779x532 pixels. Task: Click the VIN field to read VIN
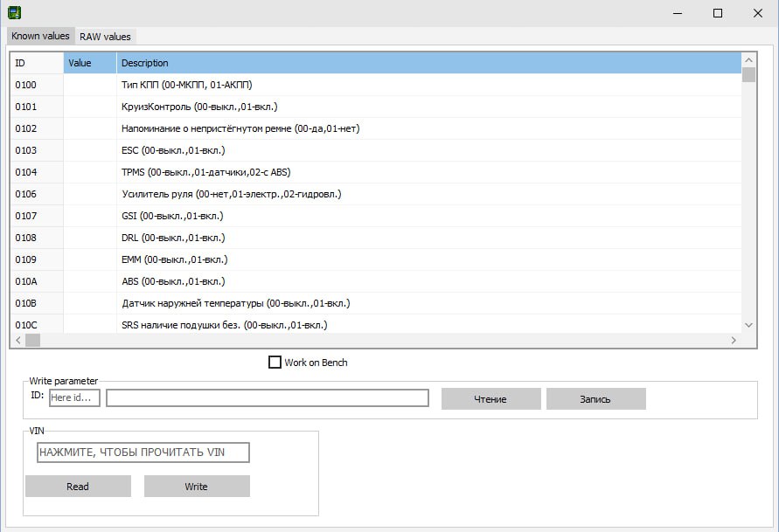click(x=143, y=453)
